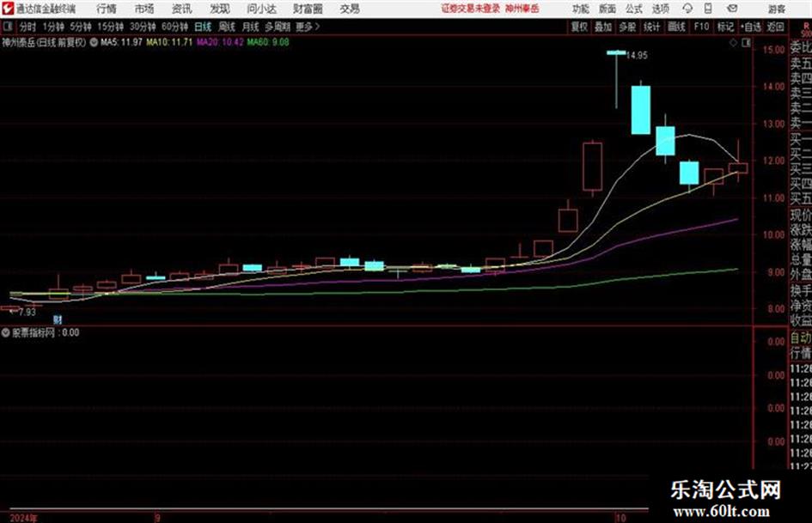Click the 自选 add-to-watchlist button
The height and width of the screenshot is (523, 812).
pos(751,27)
